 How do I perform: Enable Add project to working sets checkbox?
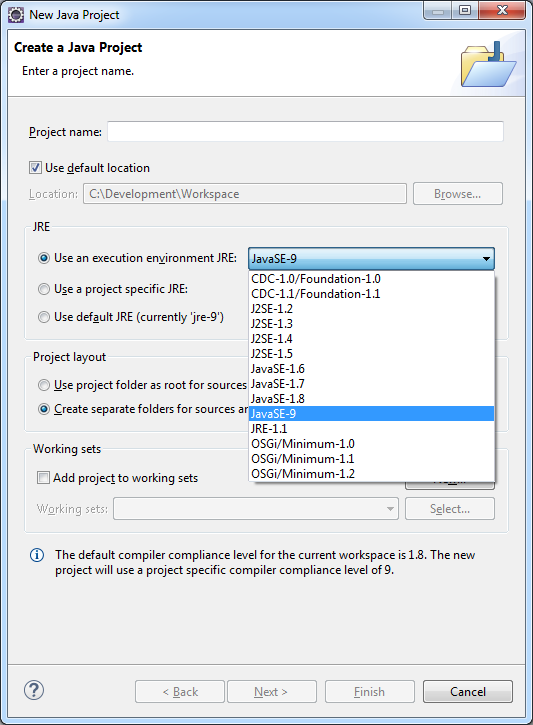tap(43, 478)
